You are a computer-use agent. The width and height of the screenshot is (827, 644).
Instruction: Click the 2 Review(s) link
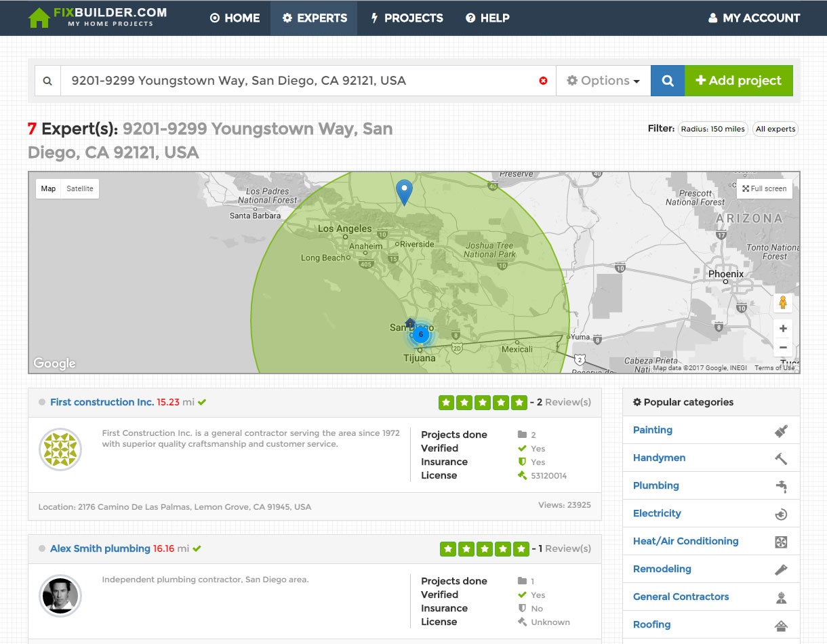564,402
